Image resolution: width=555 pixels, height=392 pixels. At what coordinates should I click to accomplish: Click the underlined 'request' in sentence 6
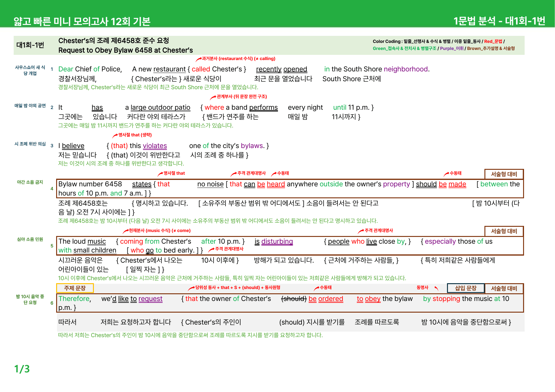[x=150, y=299]
